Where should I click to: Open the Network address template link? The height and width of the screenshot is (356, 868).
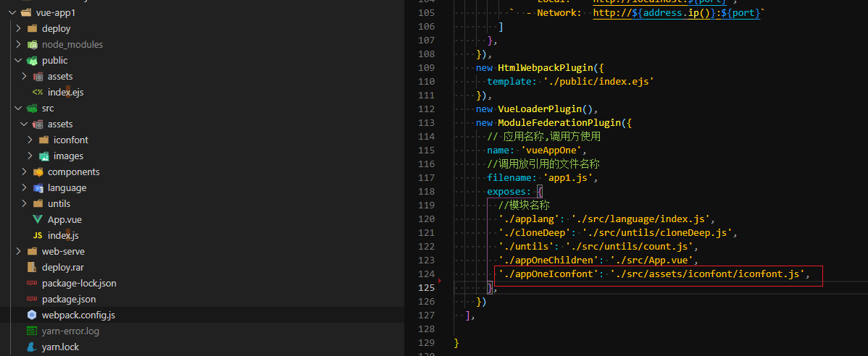(677, 13)
